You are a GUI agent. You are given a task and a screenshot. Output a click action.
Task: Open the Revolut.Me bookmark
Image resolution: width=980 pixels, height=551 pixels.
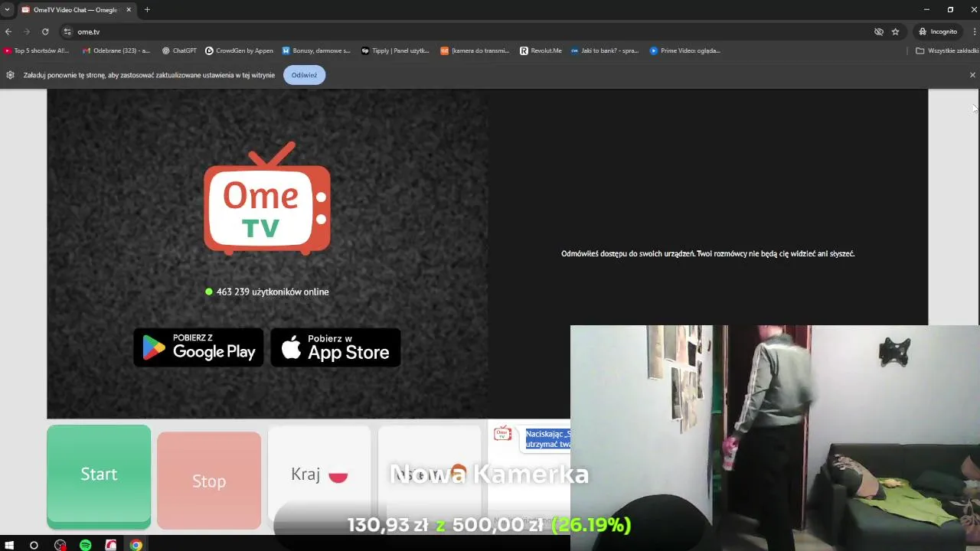coord(541,51)
